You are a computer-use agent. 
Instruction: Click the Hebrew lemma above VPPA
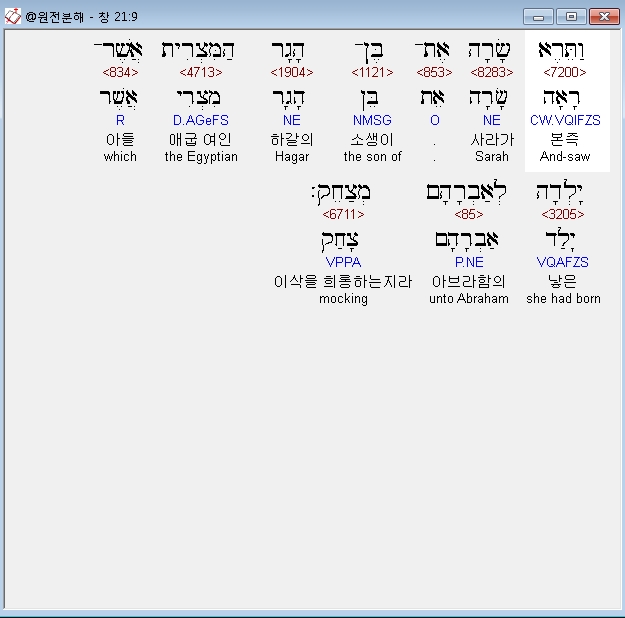pos(340,240)
